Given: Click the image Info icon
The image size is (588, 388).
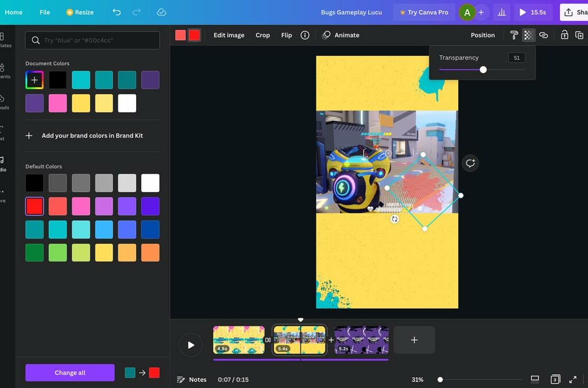Looking at the screenshot, I should pyautogui.click(x=305, y=35).
